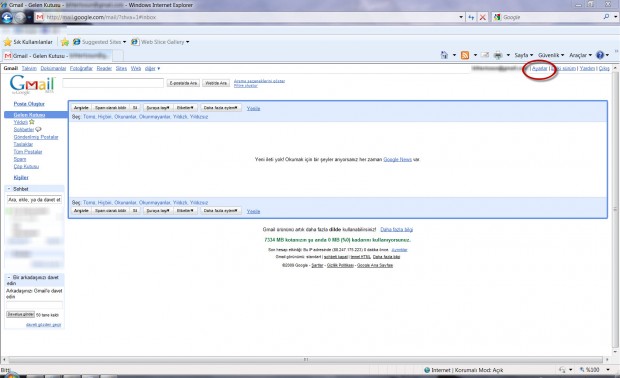This screenshot has height=378, width=620.
Task: Open the Güvenlik menu
Action: tap(551, 55)
